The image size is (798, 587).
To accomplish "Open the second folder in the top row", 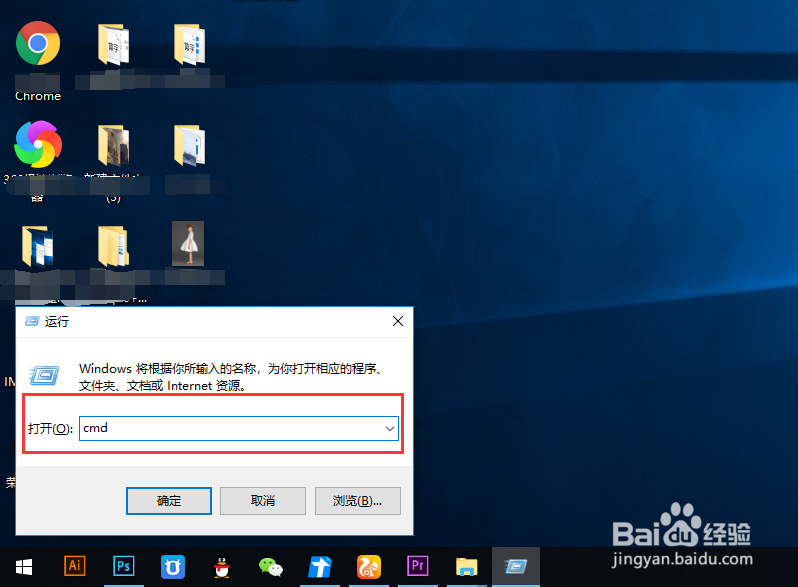I will coord(189,44).
